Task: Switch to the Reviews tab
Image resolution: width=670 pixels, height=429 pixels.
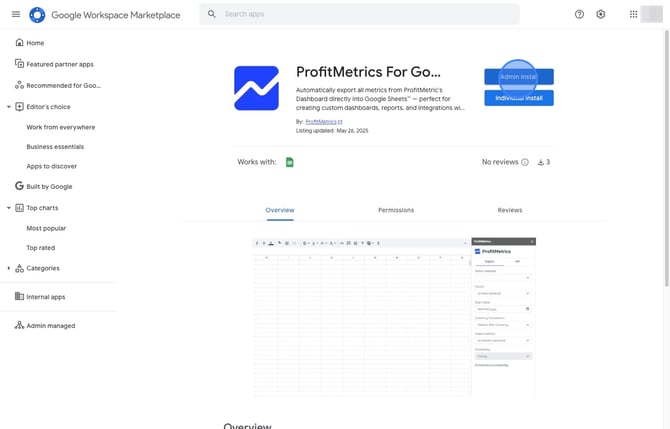Action: point(510,210)
